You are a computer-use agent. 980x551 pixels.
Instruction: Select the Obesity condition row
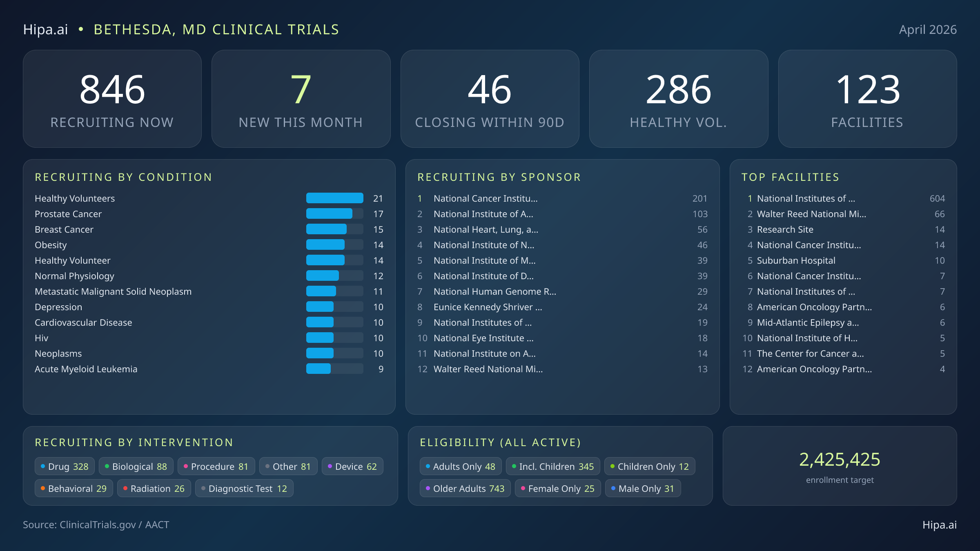tap(209, 245)
